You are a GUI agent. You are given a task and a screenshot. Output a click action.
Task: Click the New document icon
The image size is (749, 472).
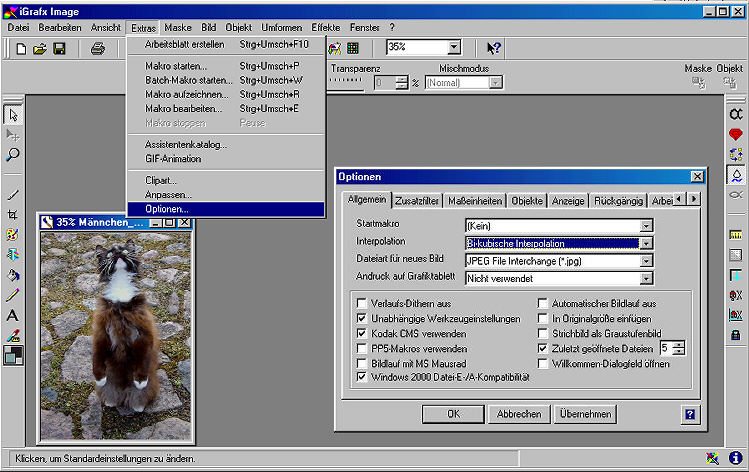point(19,48)
